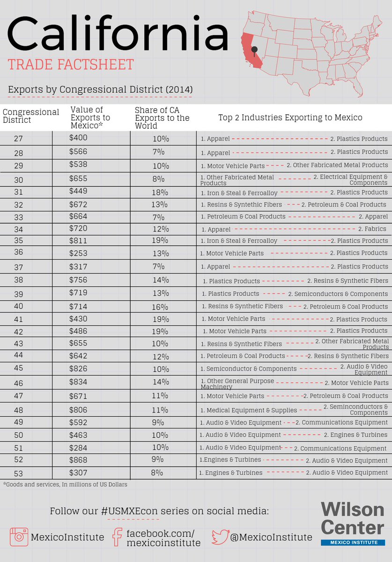
Task: Select the $671 value for district 47
Action: coord(78,396)
